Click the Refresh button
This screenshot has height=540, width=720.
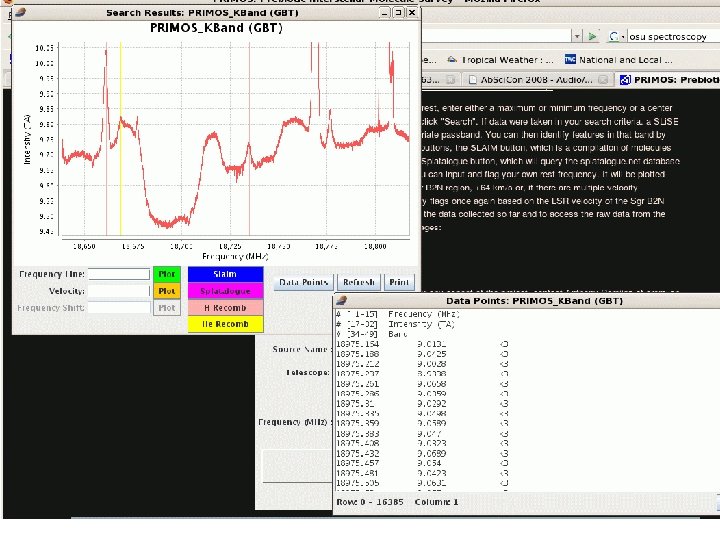[359, 282]
